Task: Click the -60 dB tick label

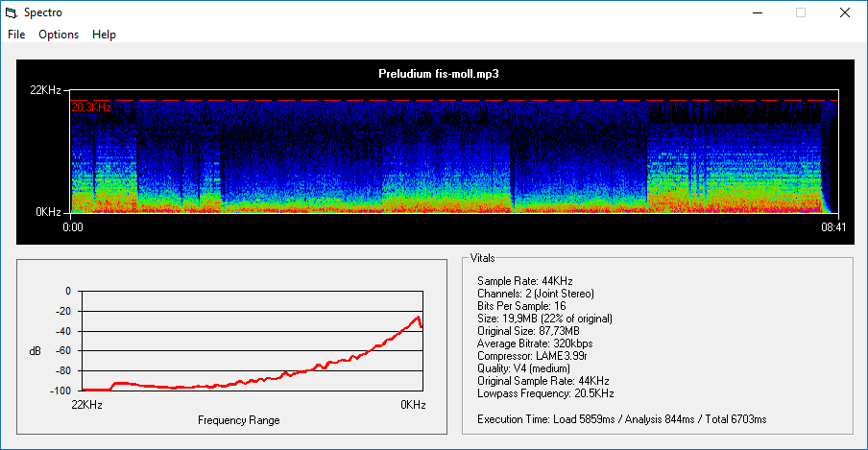Action: (x=62, y=351)
